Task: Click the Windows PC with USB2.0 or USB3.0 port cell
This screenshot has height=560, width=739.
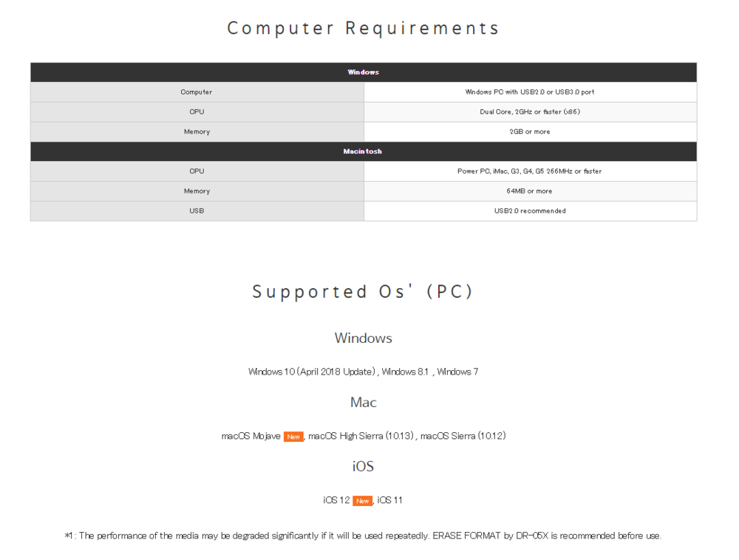Action: [530, 92]
